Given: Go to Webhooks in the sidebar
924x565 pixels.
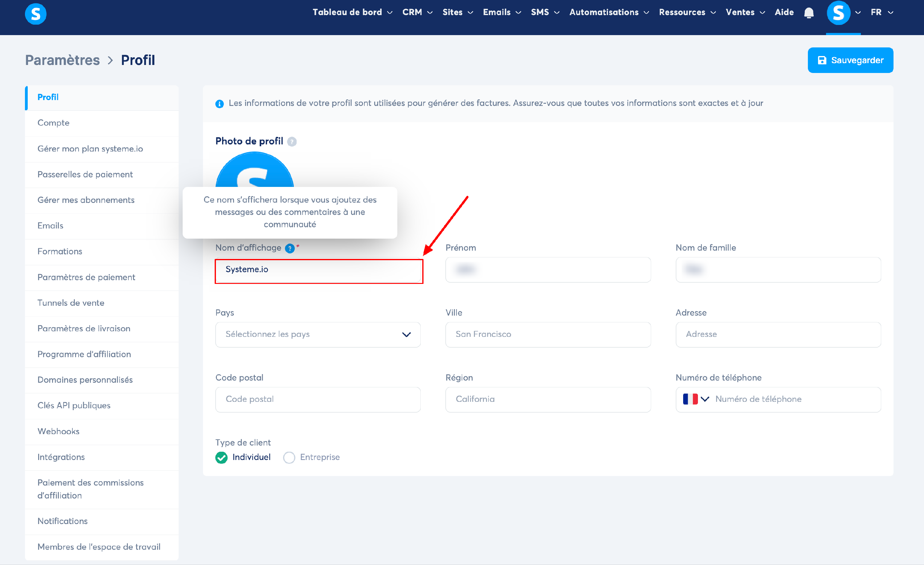Looking at the screenshot, I should pyautogui.click(x=59, y=431).
